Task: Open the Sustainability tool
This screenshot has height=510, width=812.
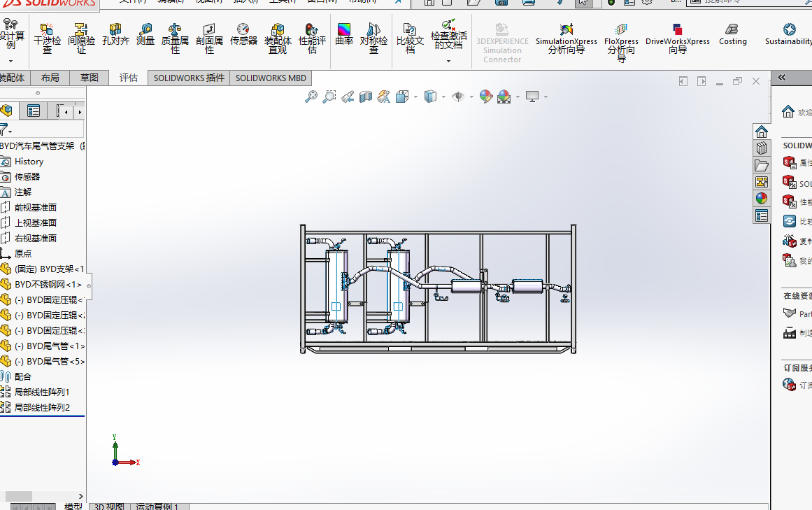Action: point(788,35)
